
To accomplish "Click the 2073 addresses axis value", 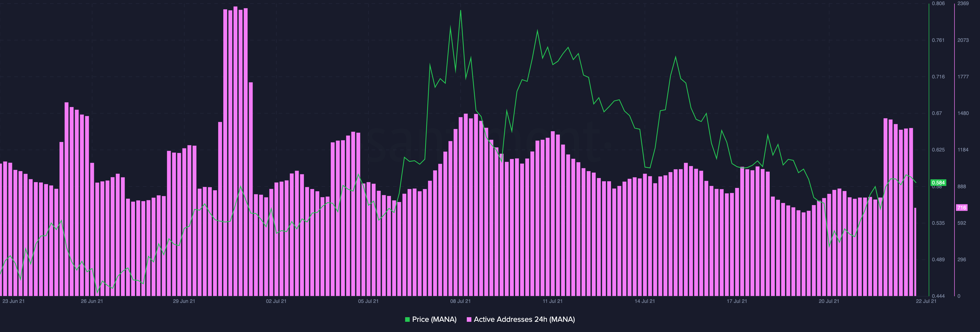I will point(963,40).
